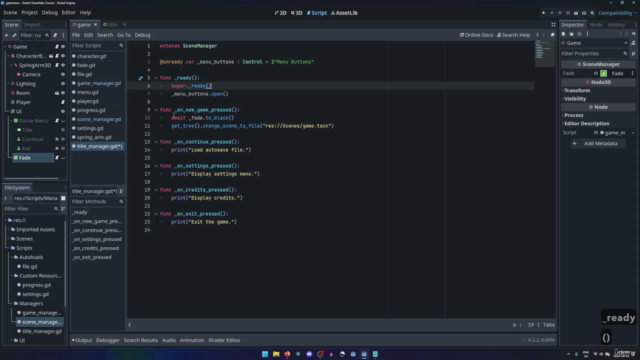Toggle method sort in the methods filter
Viewport: 640px width, 360px height.
[122, 191]
